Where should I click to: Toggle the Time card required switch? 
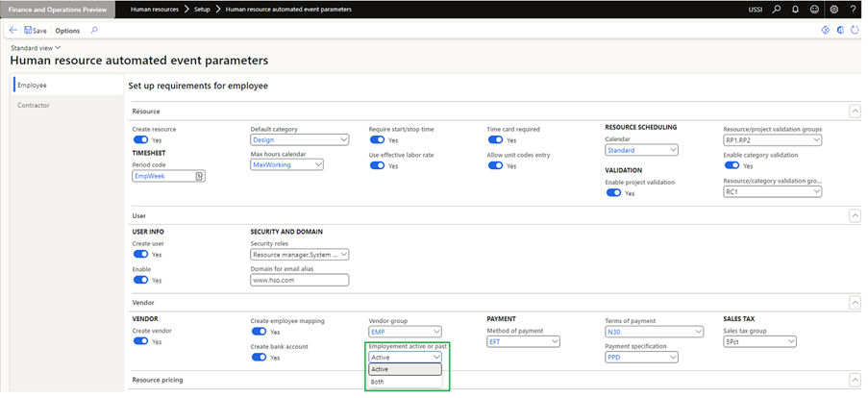click(x=495, y=139)
